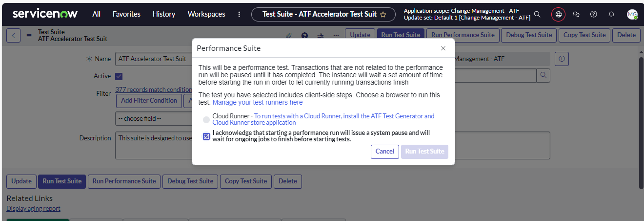644x221 pixels.
Task: Favorite the page using the star icon
Action: click(383, 15)
